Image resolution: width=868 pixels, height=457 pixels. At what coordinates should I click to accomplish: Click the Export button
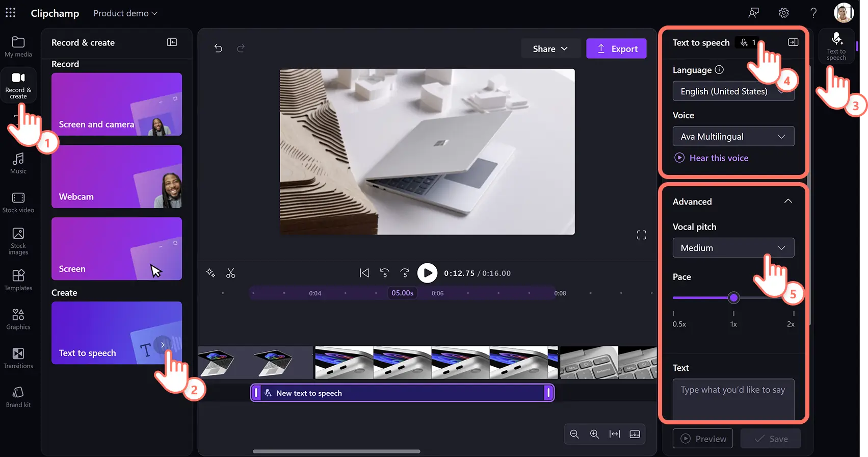pos(616,48)
